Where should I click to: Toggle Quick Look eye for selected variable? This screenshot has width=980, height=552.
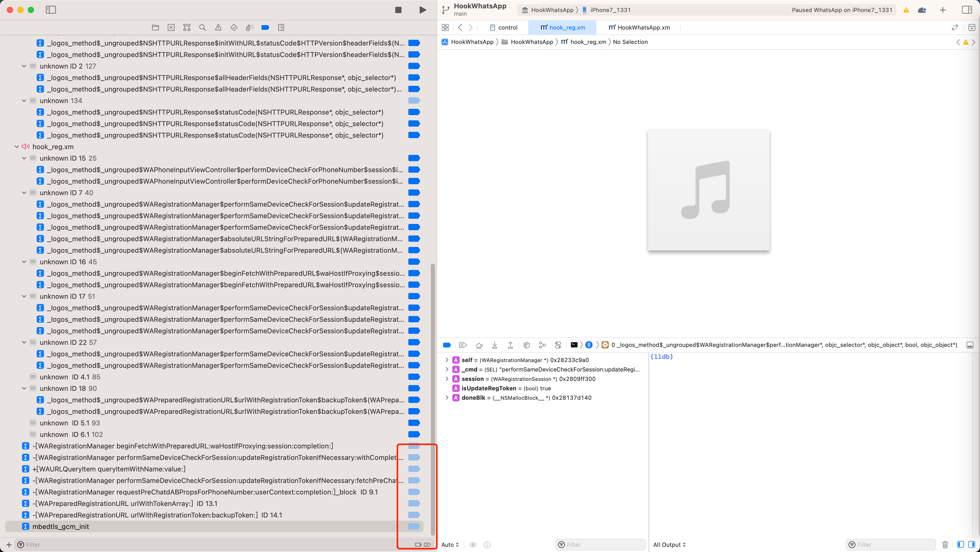point(473,545)
